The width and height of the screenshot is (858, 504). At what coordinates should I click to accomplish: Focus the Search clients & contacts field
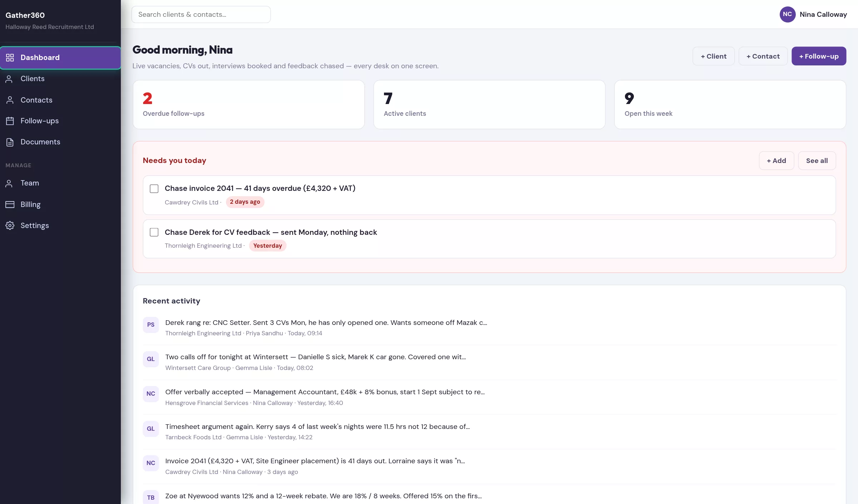201,14
